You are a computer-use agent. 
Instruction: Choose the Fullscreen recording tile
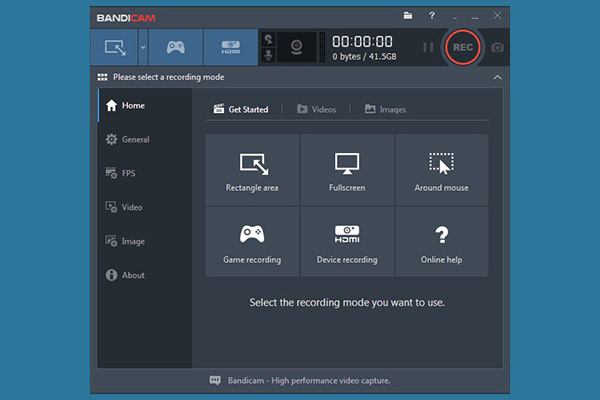(x=347, y=170)
